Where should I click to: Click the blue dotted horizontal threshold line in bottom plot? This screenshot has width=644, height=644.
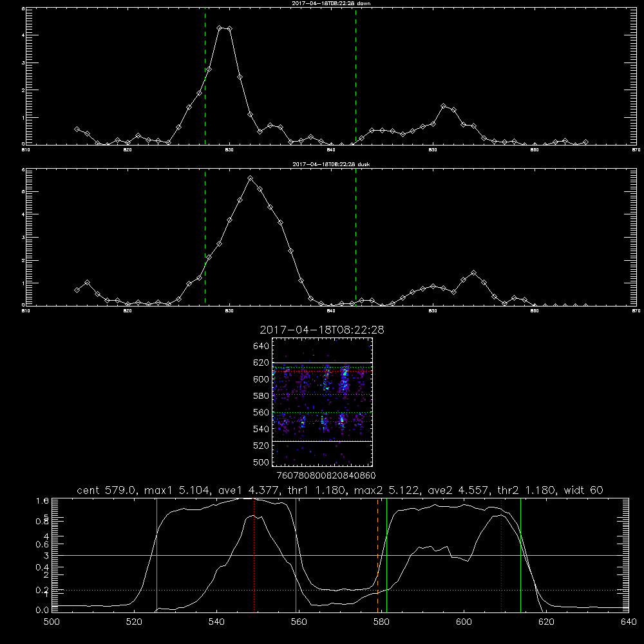click(x=340, y=590)
